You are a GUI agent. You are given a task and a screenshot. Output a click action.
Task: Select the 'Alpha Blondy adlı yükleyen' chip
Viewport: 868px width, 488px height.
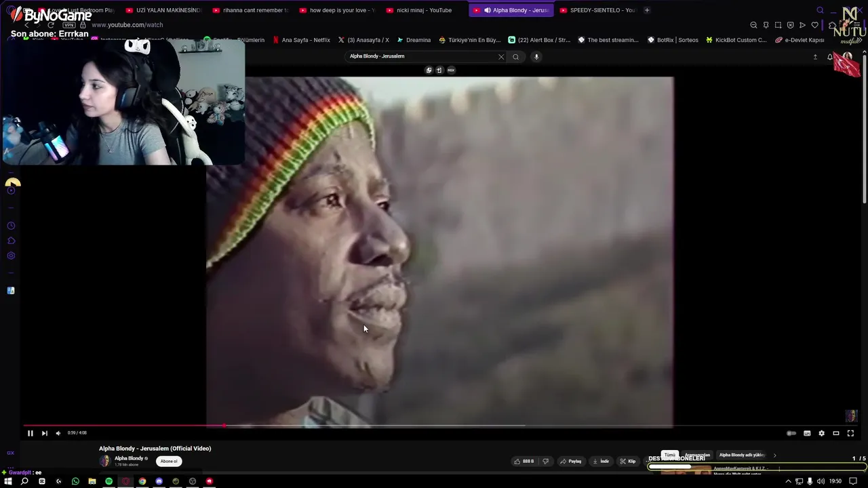coord(742,455)
